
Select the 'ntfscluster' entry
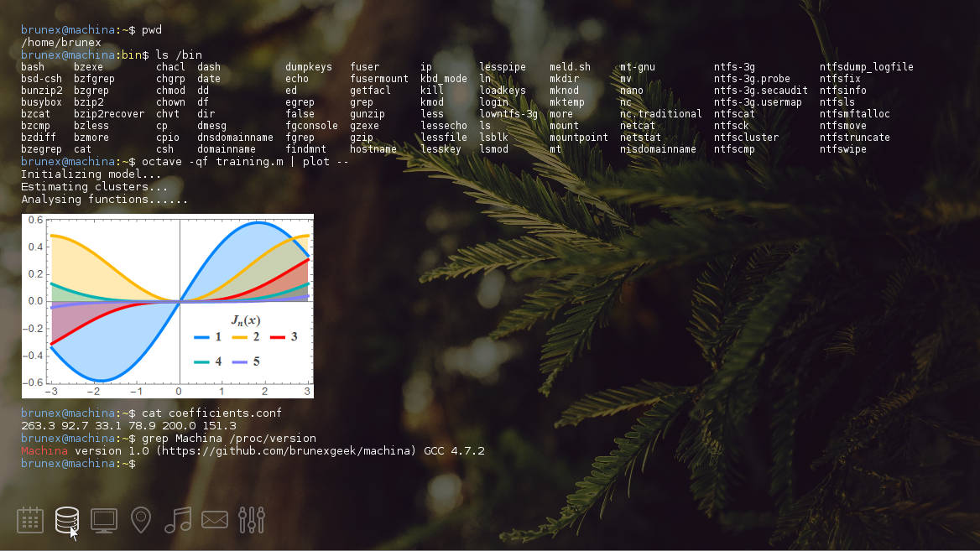click(746, 138)
